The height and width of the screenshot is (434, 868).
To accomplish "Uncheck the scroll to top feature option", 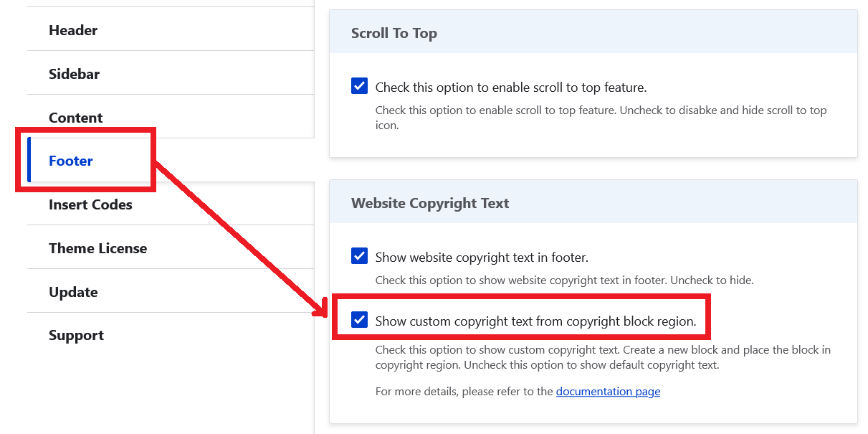I will [x=359, y=85].
